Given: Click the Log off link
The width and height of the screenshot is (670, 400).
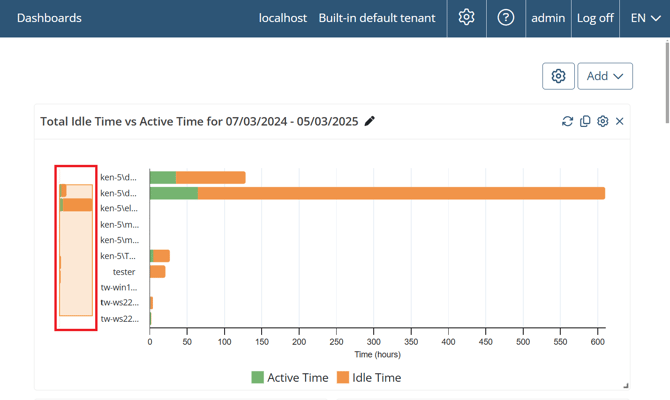Looking at the screenshot, I should (x=595, y=18).
